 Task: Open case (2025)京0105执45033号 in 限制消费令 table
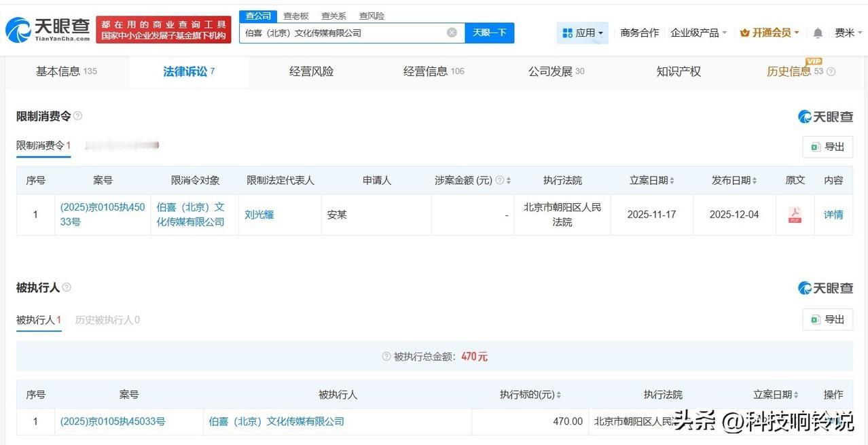pyautogui.click(x=103, y=215)
